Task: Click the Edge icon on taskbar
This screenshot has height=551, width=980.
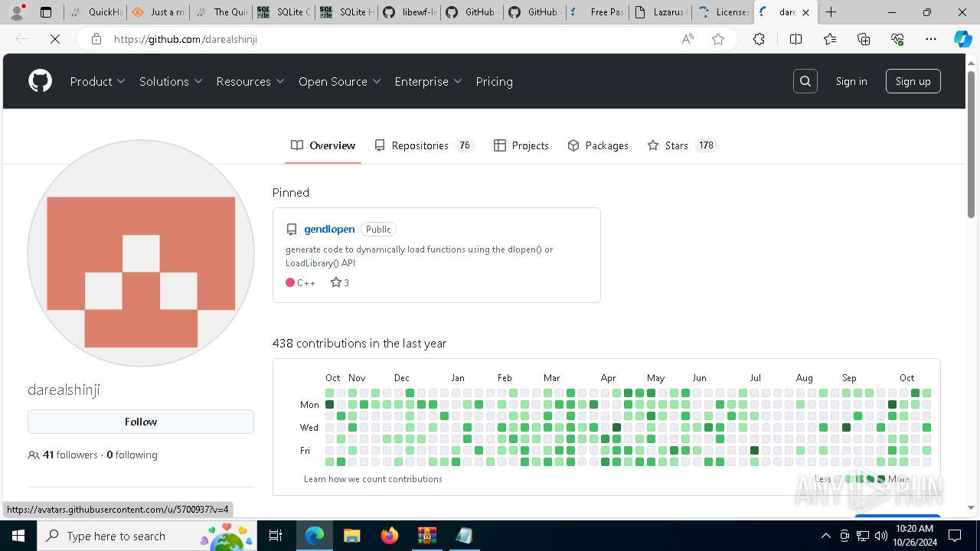Action: [315, 536]
